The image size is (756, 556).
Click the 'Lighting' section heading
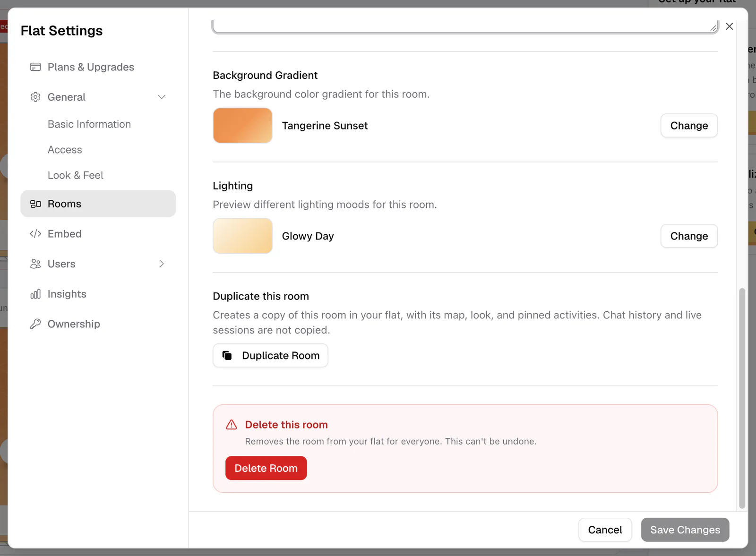click(233, 186)
